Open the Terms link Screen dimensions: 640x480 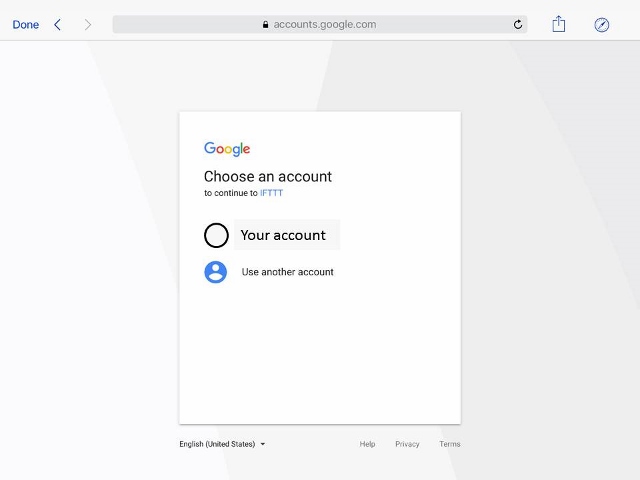[450, 444]
